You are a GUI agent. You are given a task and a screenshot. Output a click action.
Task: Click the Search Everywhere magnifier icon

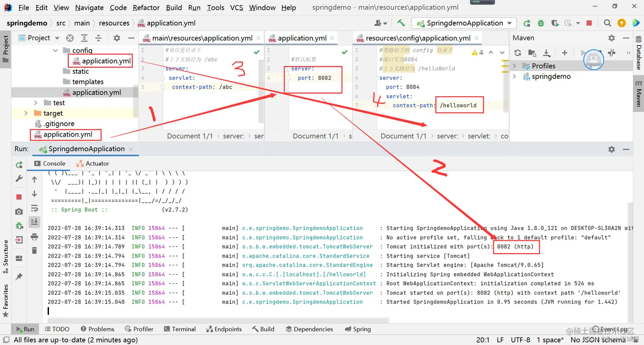tap(608, 23)
